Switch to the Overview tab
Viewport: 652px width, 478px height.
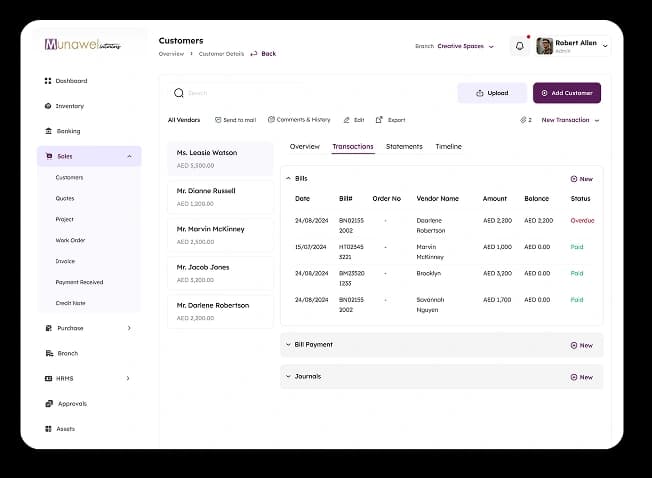(x=305, y=146)
